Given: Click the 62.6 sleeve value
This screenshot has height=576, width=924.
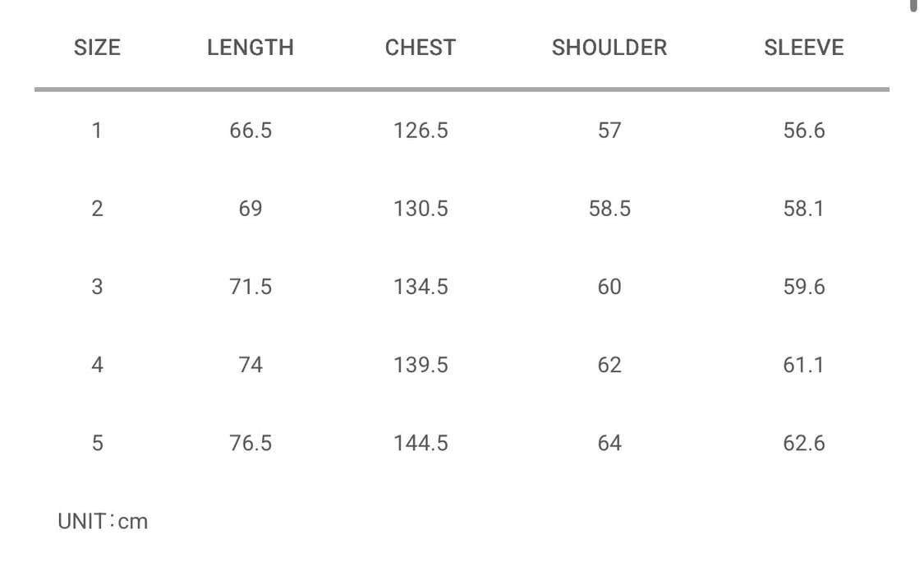Looking at the screenshot, I should (803, 444).
